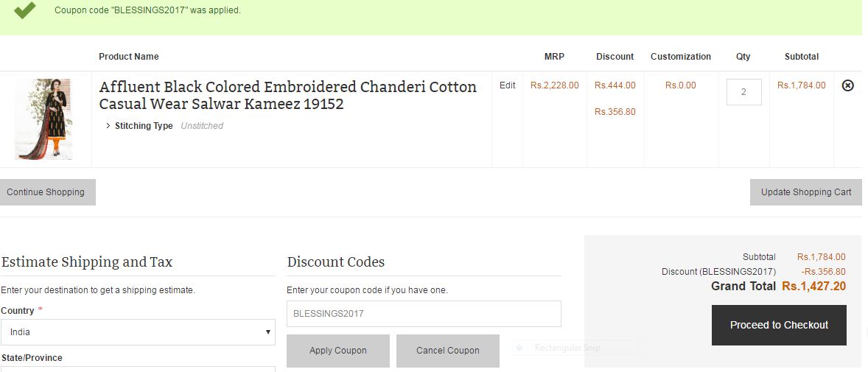Remove the item with the X icon
Viewport: 868px width, 372px height.
click(847, 85)
